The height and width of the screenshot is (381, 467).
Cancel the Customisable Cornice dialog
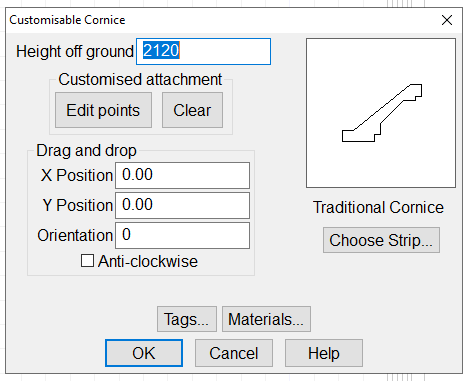[234, 353]
